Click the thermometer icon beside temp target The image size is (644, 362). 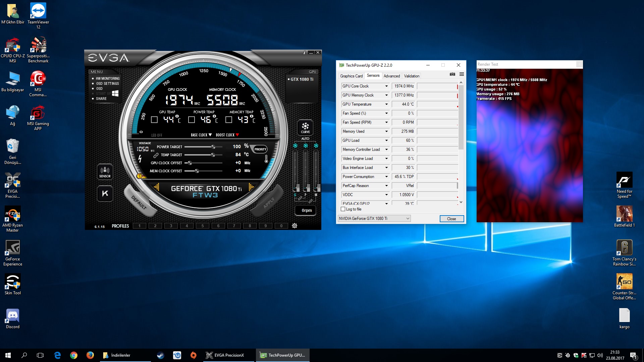266,159
